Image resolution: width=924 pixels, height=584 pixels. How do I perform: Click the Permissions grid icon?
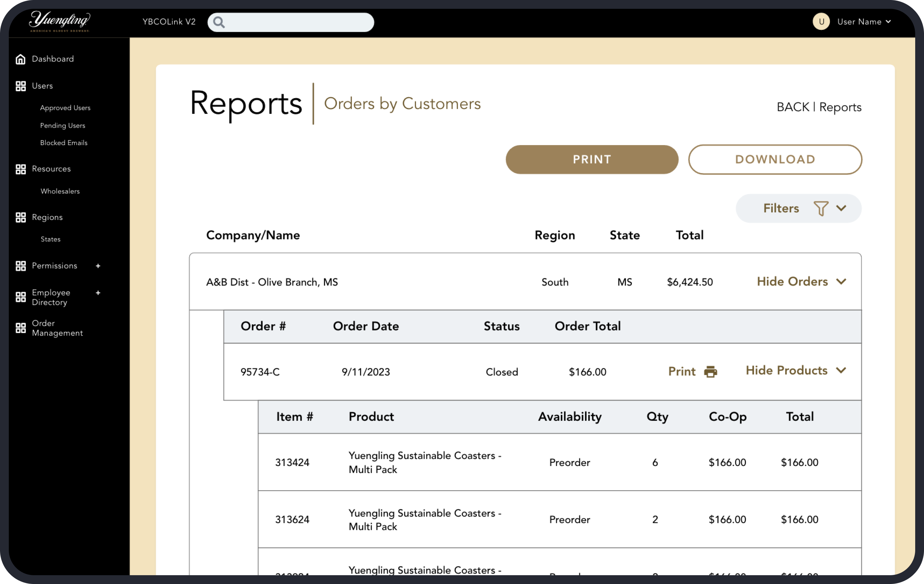coord(21,266)
